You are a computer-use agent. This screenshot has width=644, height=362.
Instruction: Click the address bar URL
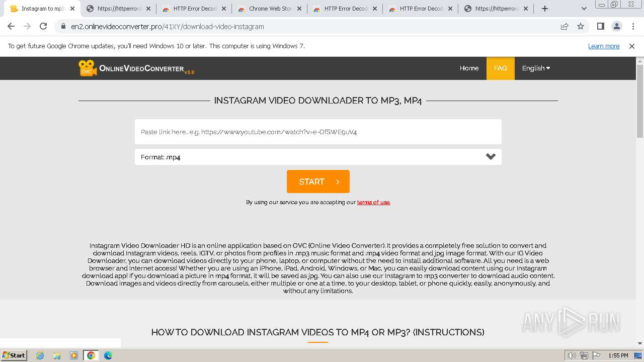click(x=168, y=26)
